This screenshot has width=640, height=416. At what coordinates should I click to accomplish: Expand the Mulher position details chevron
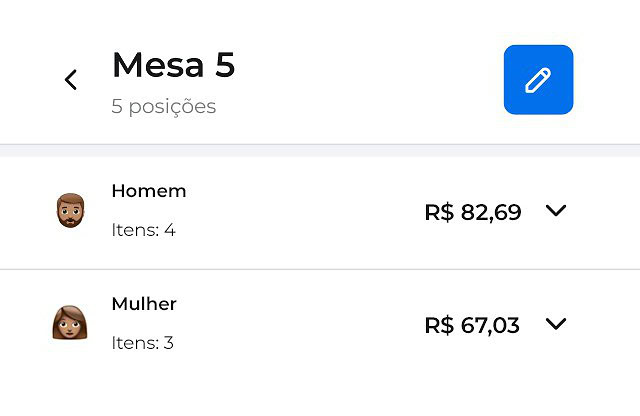click(556, 324)
